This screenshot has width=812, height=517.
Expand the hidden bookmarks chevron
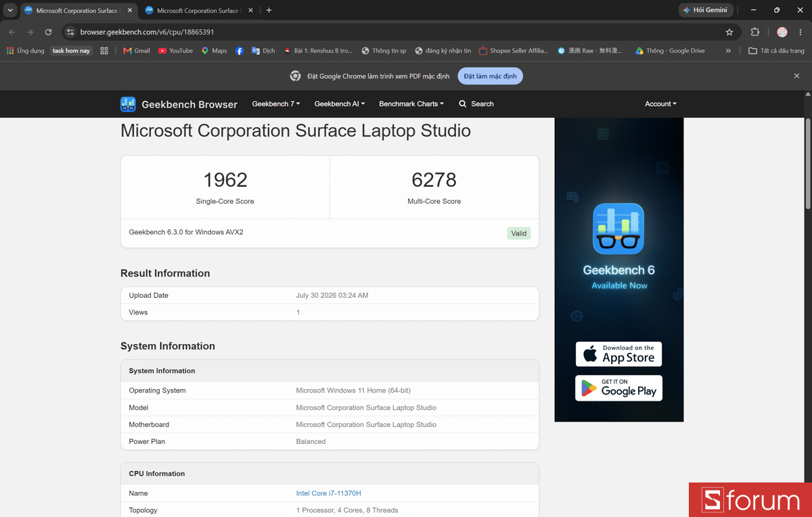[x=728, y=51]
